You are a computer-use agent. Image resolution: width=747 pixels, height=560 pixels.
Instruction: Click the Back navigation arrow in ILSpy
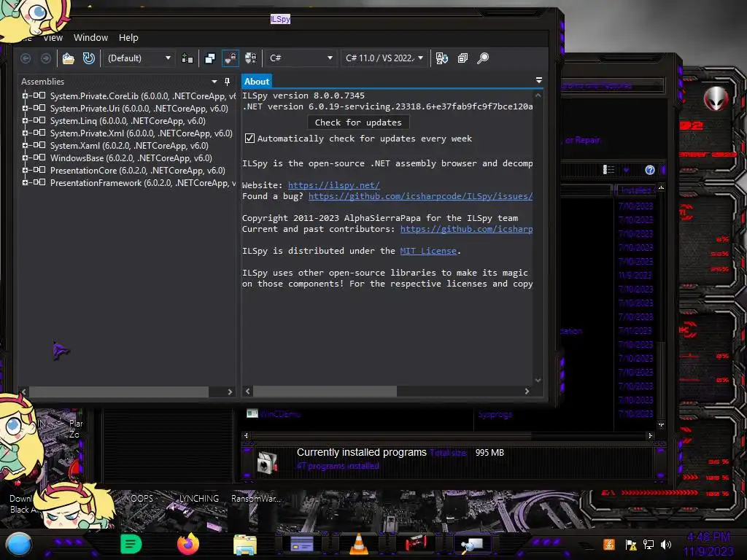coord(26,58)
